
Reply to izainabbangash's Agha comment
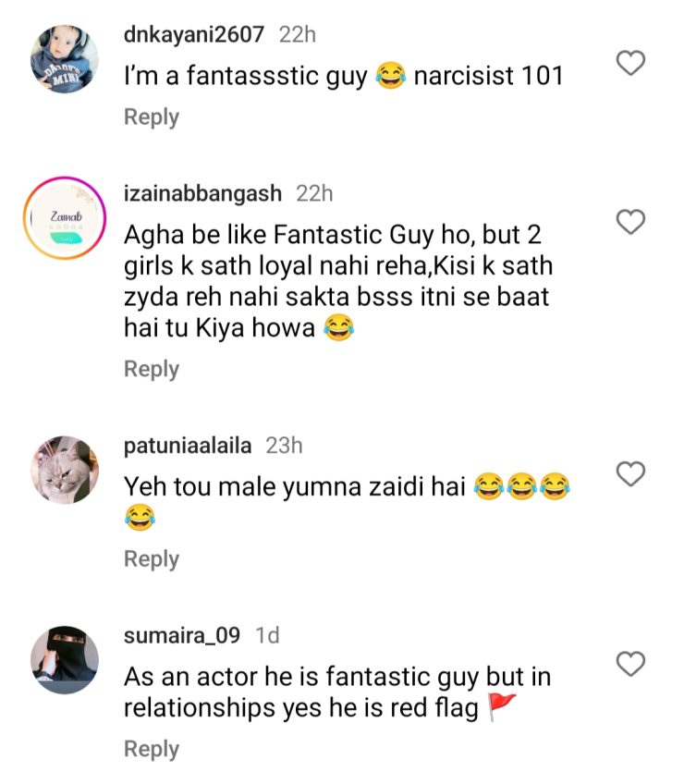(152, 369)
